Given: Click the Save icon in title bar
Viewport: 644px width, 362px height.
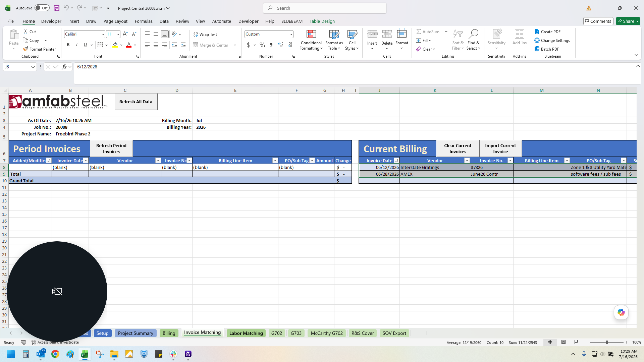Looking at the screenshot, I should [57, 8].
